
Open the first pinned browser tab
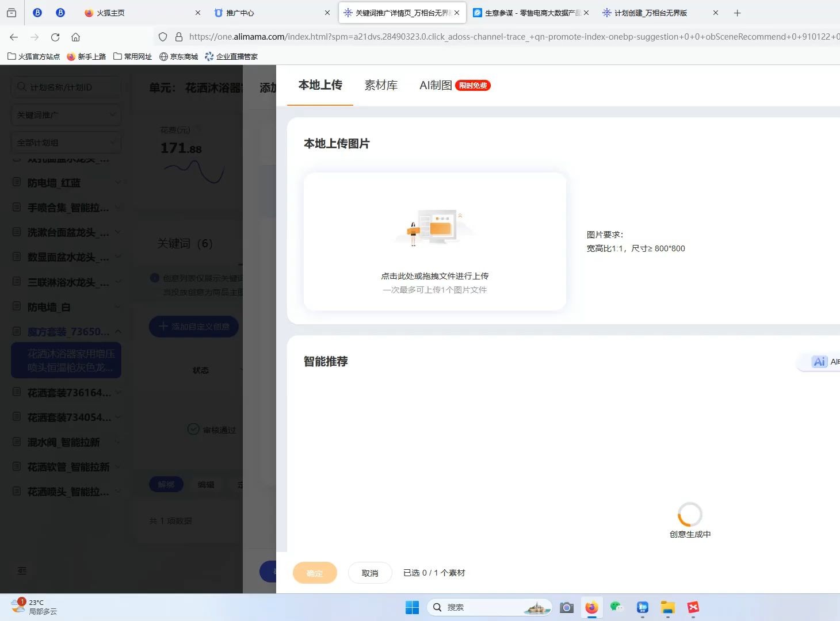(x=37, y=13)
